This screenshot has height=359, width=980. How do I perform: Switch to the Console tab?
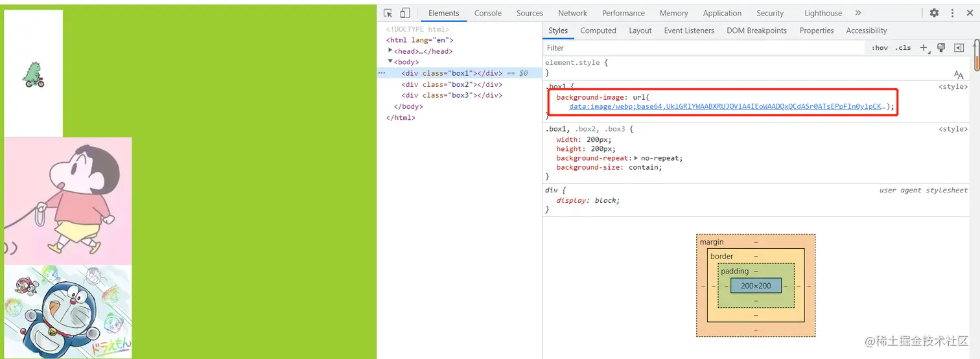coord(488,13)
